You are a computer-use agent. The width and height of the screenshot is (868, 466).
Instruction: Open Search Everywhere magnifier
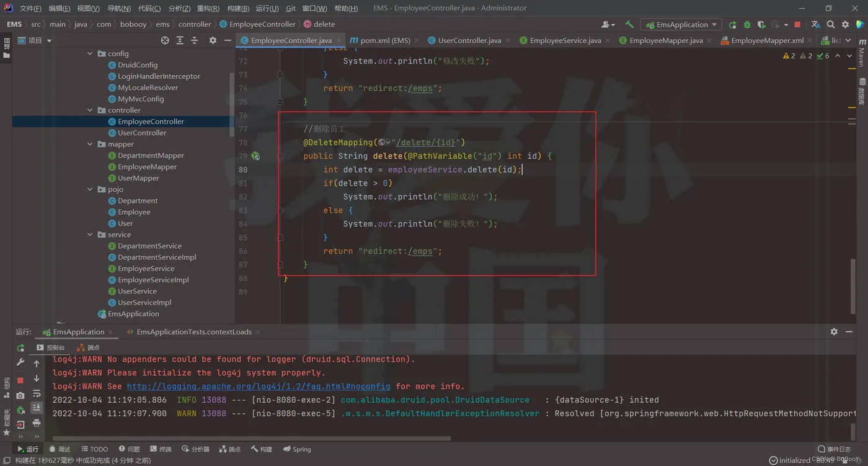coord(831,25)
